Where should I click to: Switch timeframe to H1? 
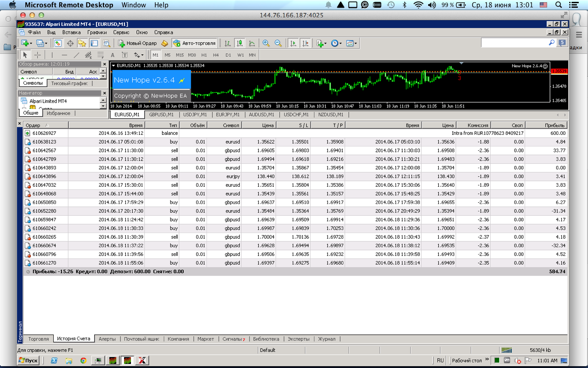[204, 55]
